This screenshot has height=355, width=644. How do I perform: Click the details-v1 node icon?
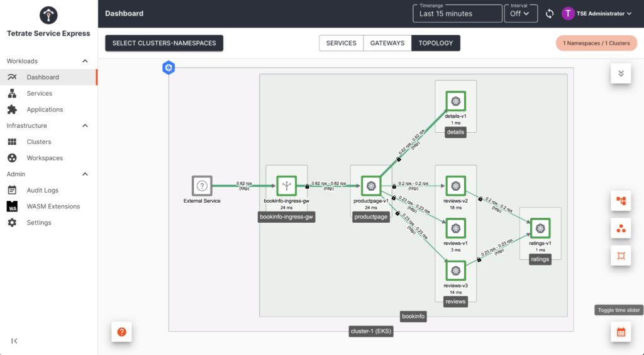(455, 101)
